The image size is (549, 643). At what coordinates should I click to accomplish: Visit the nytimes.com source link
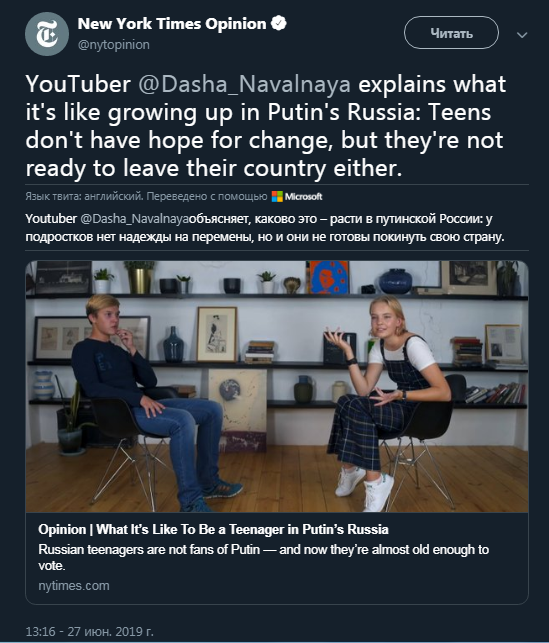point(74,586)
